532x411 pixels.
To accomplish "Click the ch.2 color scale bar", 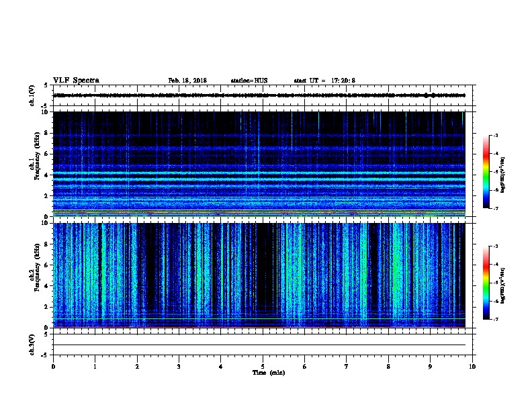I will (486, 283).
